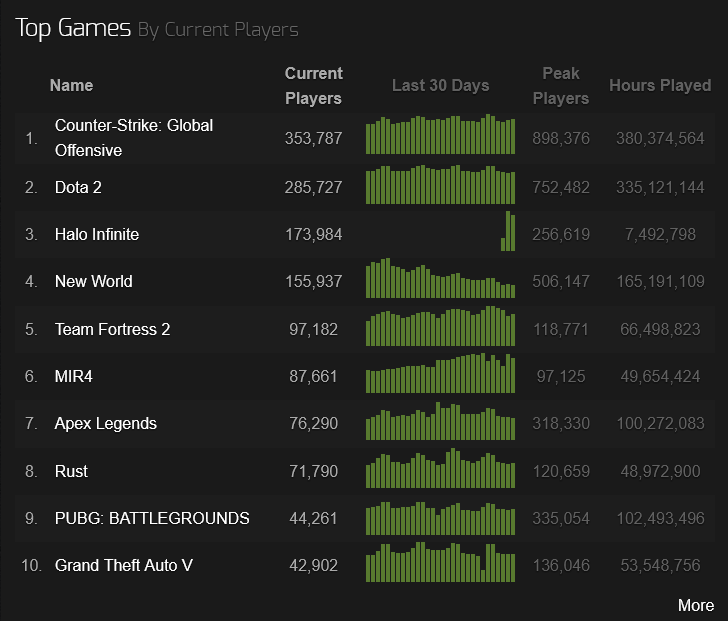Select current players value 76,290
Screen dimensions: 728x621
pyautogui.click(x=313, y=423)
